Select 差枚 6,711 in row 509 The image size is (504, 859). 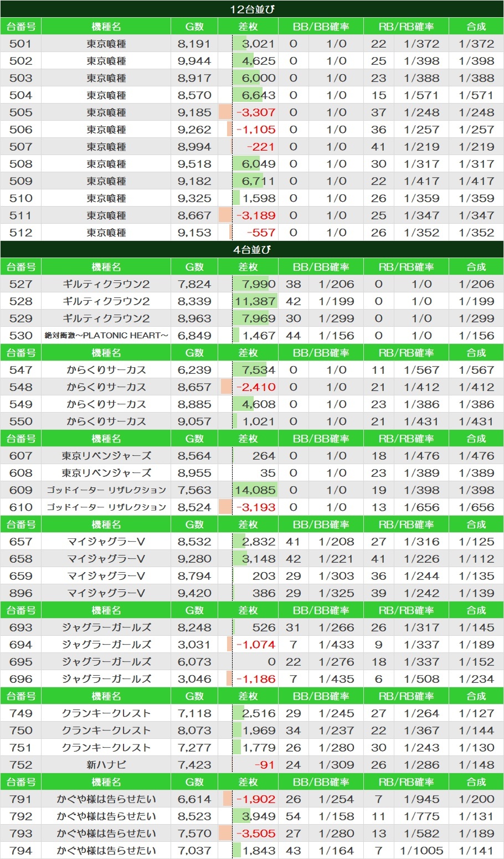pyautogui.click(x=259, y=181)
